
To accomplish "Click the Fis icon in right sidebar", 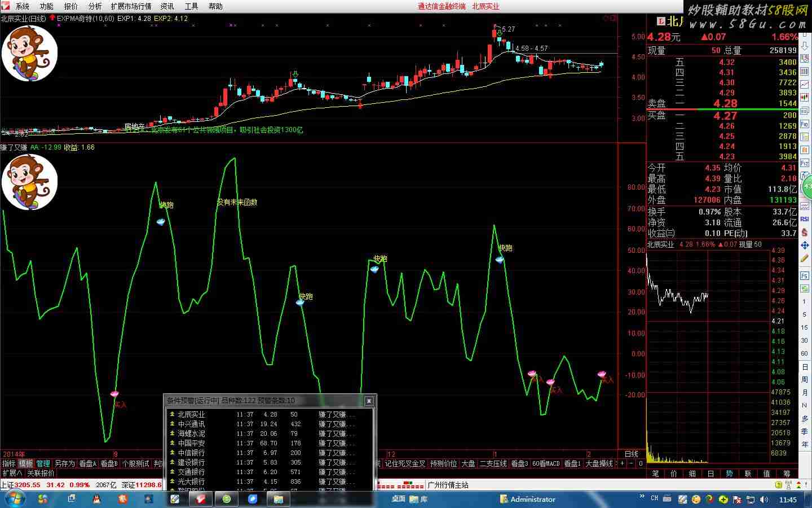I will 805,164.
